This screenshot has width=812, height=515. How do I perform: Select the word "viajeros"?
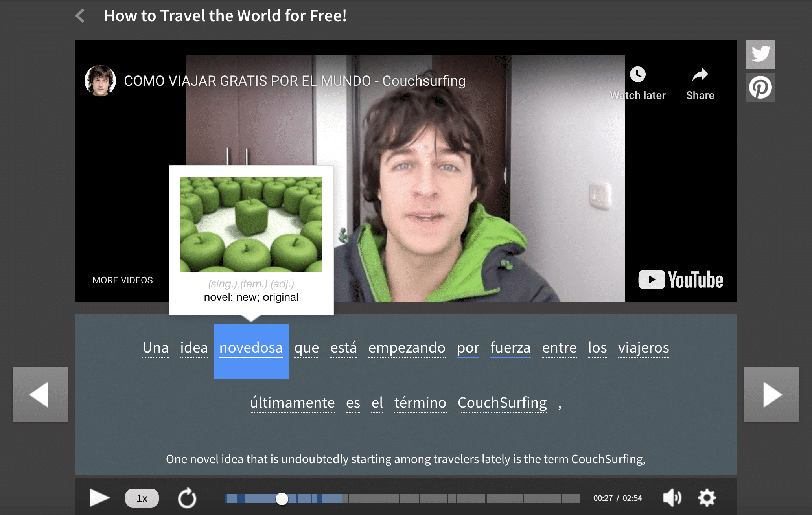click(643, 348)
